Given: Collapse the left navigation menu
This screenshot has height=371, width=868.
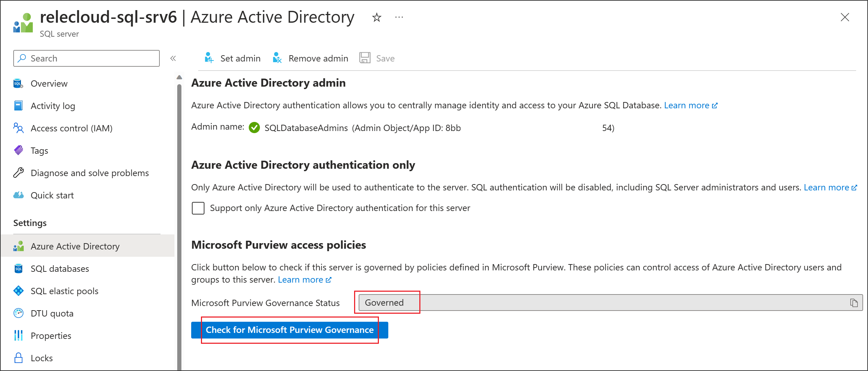Looking at the screenshot, I should click(173, 58).
